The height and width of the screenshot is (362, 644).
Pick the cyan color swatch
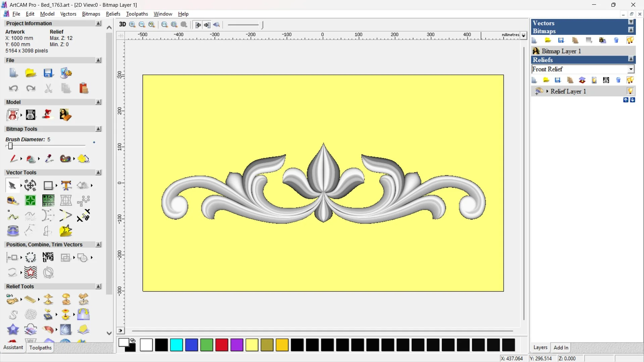click(176, 345)
